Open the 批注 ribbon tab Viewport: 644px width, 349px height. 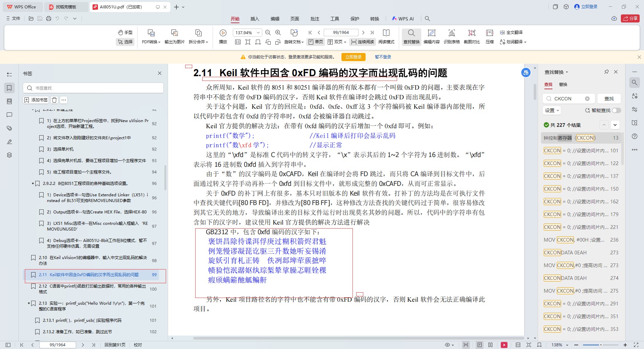coord(315,19)
